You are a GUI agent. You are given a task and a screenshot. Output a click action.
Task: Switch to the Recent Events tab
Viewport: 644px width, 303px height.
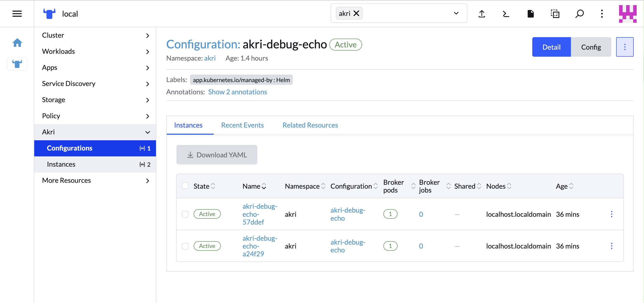click(x=242, y=125)
